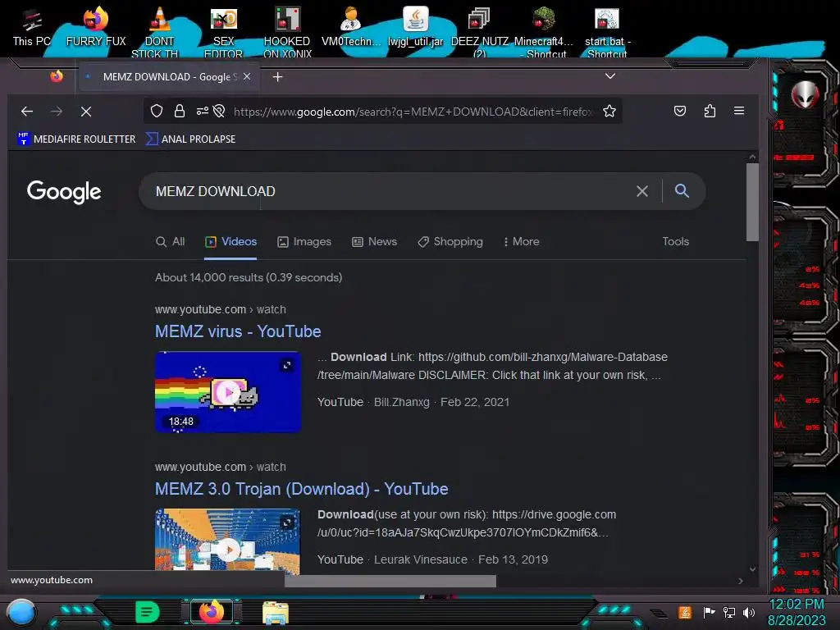Open Minecraft4 Shortcut desktop icon

point(543,32)
